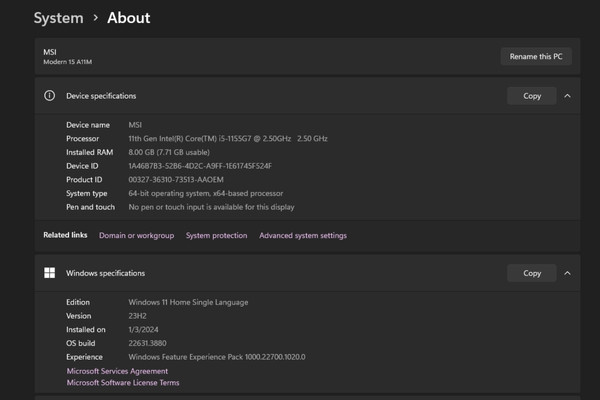
Task: Collapse the Device specifications section chevron
Action: (567, 96)
